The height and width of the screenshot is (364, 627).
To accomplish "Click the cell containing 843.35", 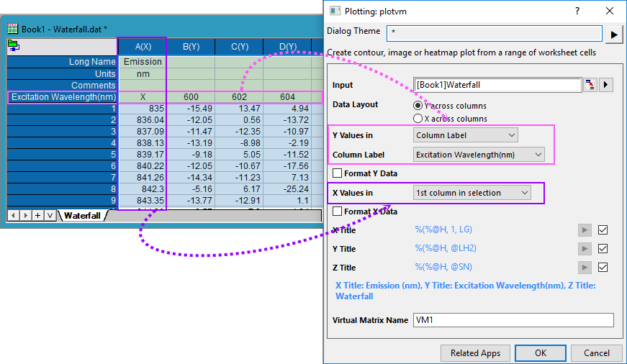I will [143, 200].
